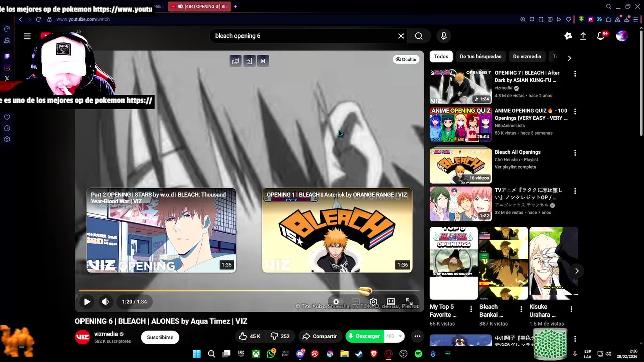Switch to theater mode

(x=391, y=302)
